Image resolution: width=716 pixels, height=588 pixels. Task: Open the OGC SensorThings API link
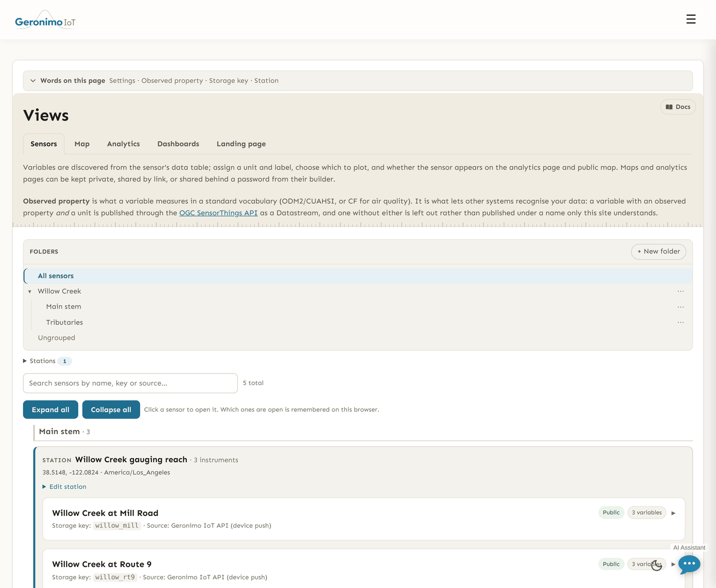click(218, 213)
